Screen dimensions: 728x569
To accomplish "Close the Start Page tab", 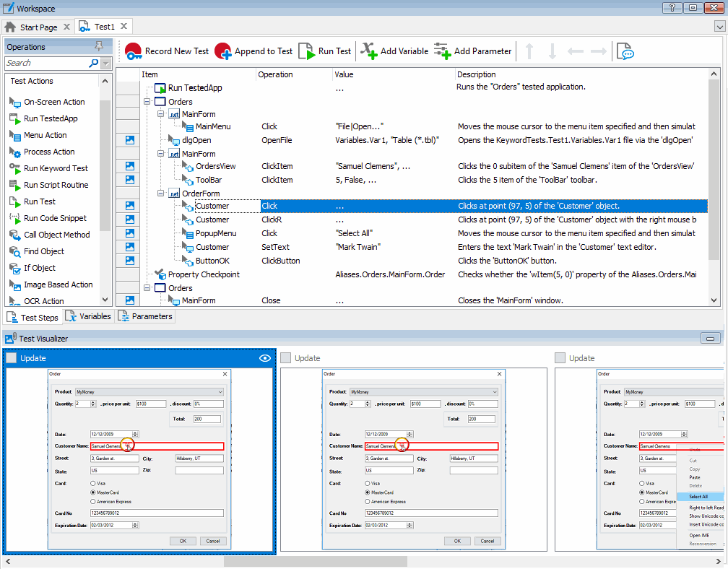I will click(67, 27).
